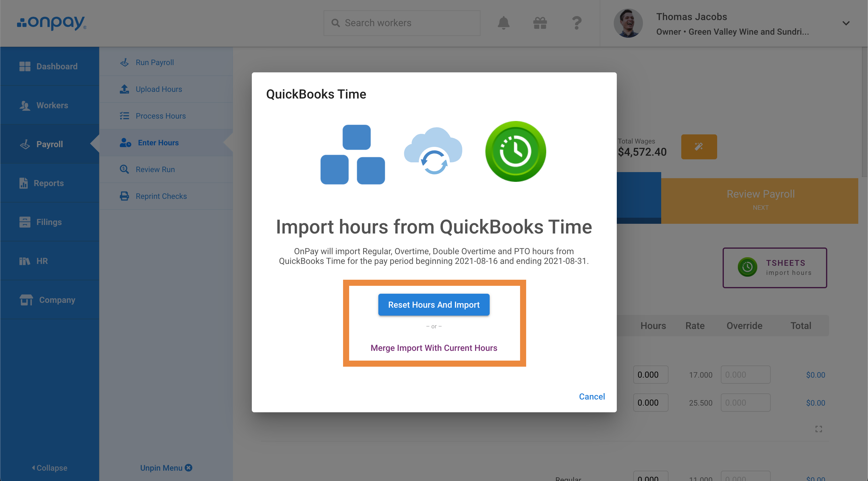Click Thomas Jacobs profile photo
This screenshot has width=868, height=481.
pos(628,23)
